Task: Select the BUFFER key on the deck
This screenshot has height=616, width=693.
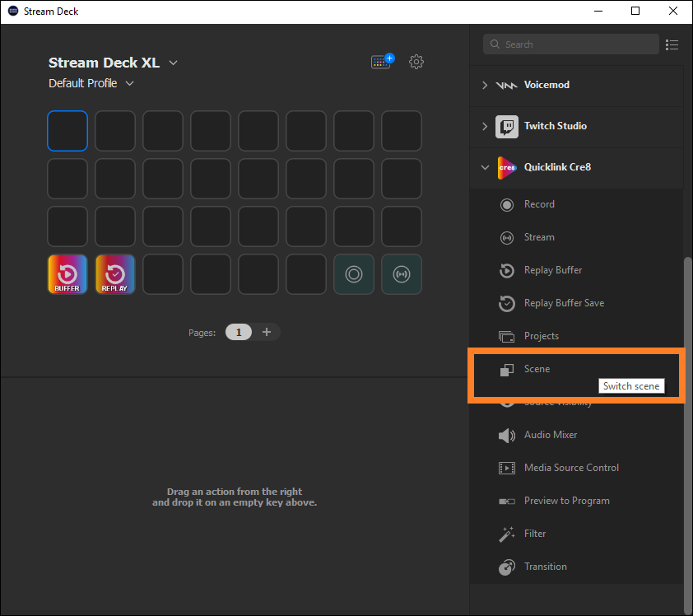Action: coord(67,274)
